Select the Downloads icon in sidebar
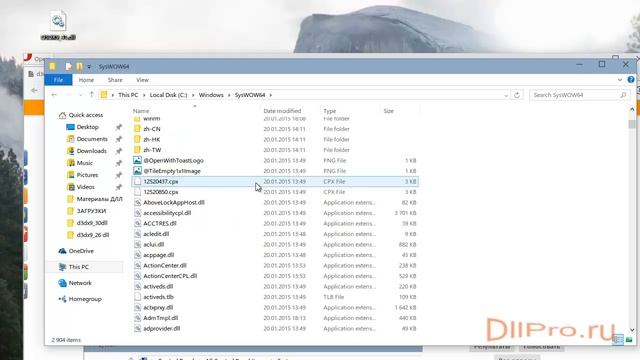The image size is (640, 360). 70,151
